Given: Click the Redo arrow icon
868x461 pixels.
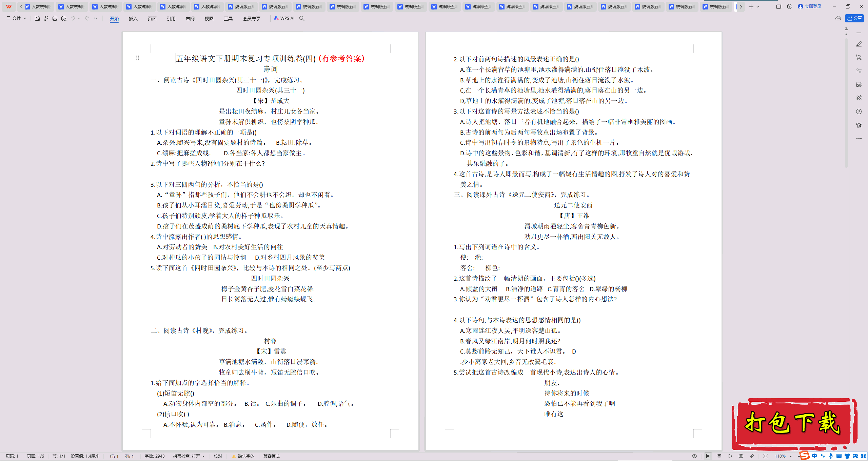Looking at the screenshot, I should pos(87,18).
